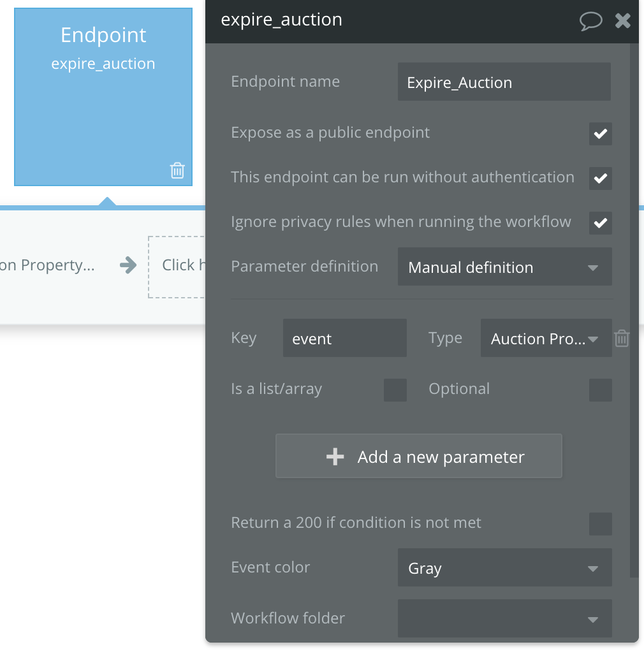644x663 pixels.
Task: Edit the Endpoint name field
Action: [x=504, y=82]
